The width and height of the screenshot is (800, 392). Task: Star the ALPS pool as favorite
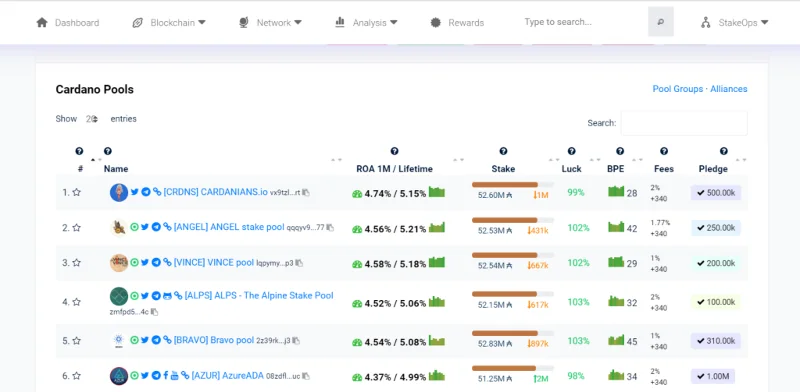(x=77, y=302)
